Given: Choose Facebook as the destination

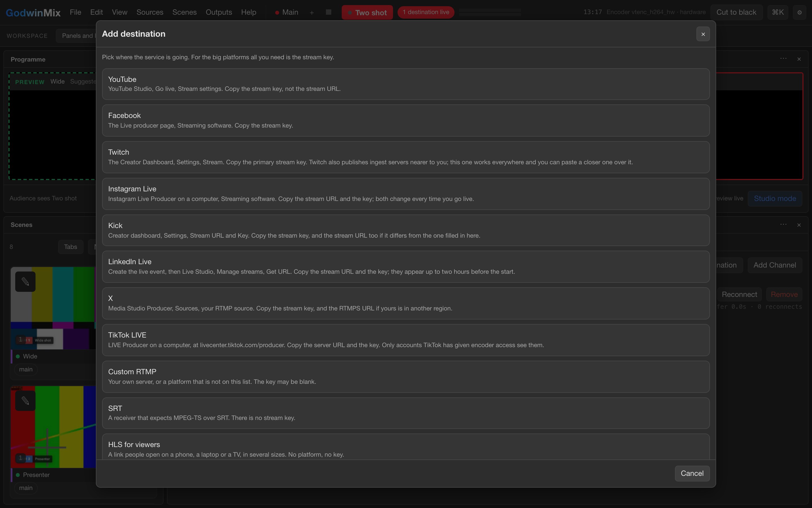Looking at the screenshot, I should pyautogui.click(x=406, y=120).
